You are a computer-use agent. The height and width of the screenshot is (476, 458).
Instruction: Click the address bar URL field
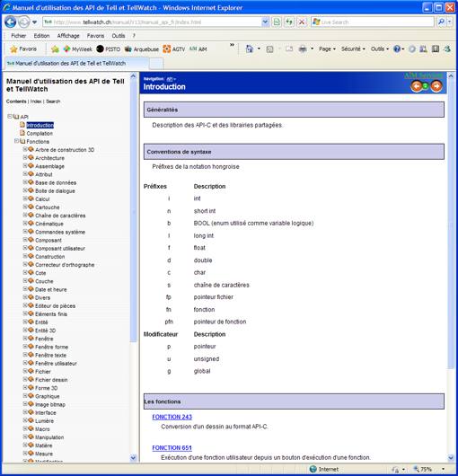pyautogui.click(x=152, y=22)
